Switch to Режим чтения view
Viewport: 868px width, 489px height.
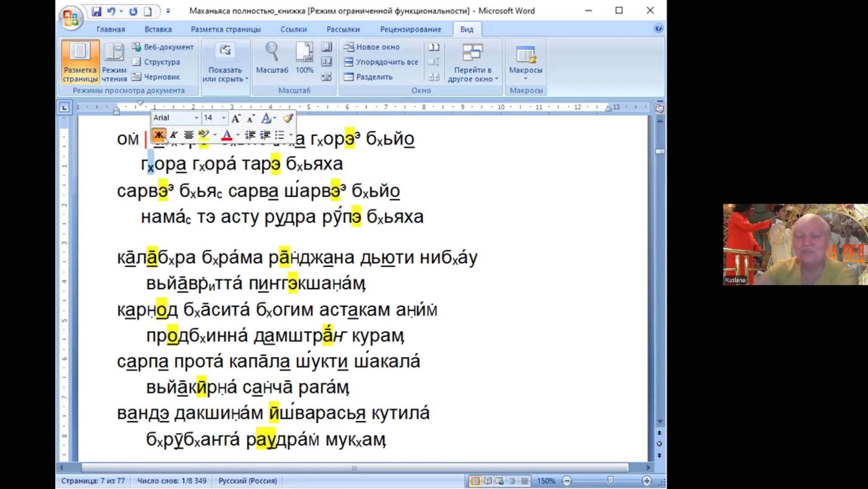[x=114, y=62]
